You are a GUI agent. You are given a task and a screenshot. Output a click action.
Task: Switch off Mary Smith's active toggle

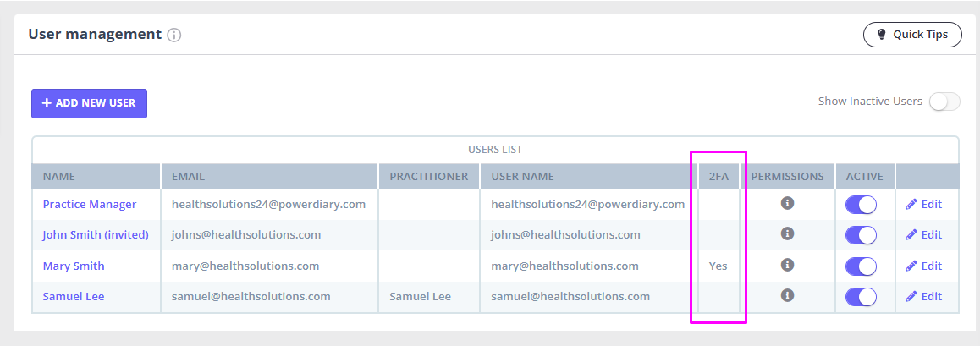(x=861, y=266)
